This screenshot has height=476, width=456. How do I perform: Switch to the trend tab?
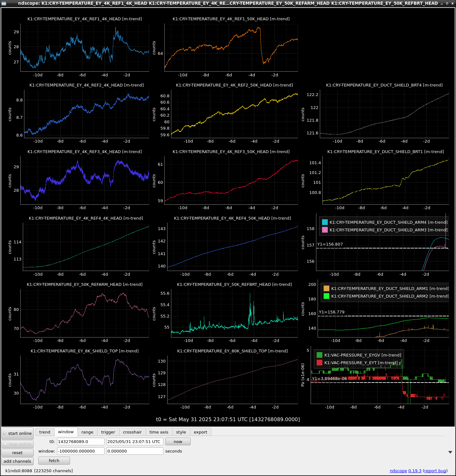pyautogui.click(x=45, y=432)
